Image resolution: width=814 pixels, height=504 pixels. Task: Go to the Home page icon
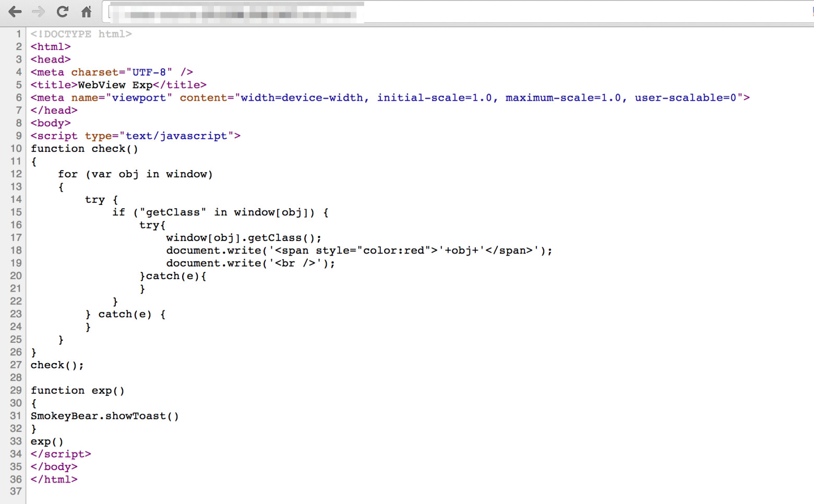[86, 11]
